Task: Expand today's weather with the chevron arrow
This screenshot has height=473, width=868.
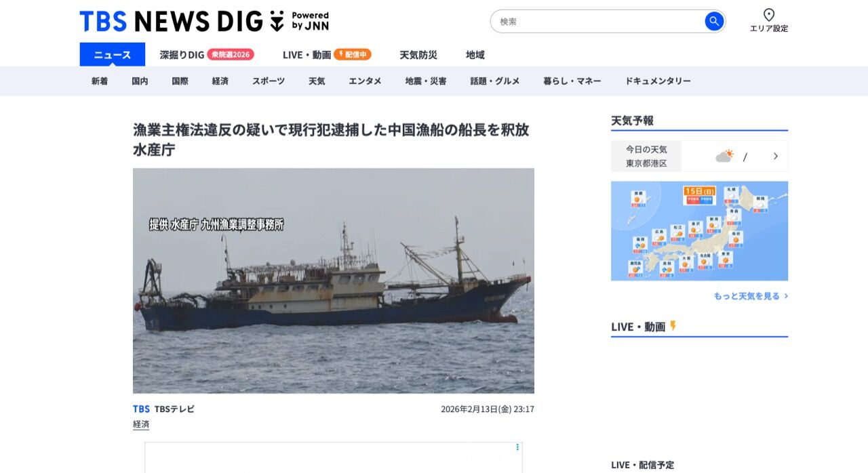Action: (776, 156)
